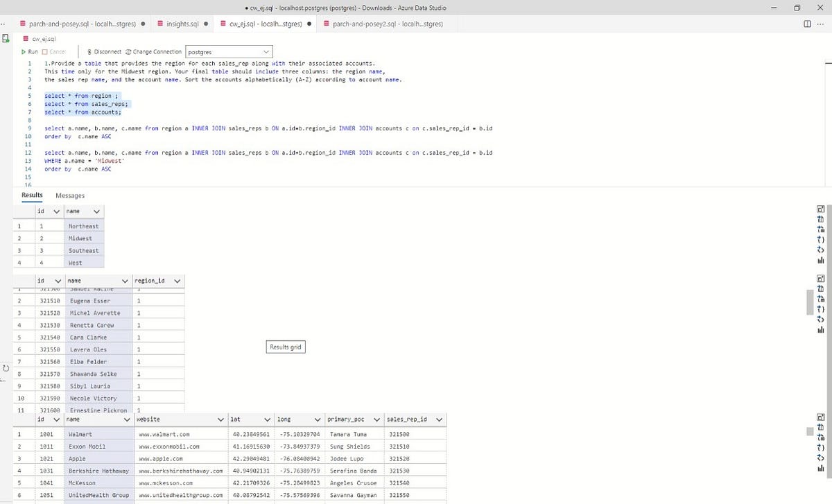Switch to the Messages tab
832x504 pixels.
click(x=71, y=195)
